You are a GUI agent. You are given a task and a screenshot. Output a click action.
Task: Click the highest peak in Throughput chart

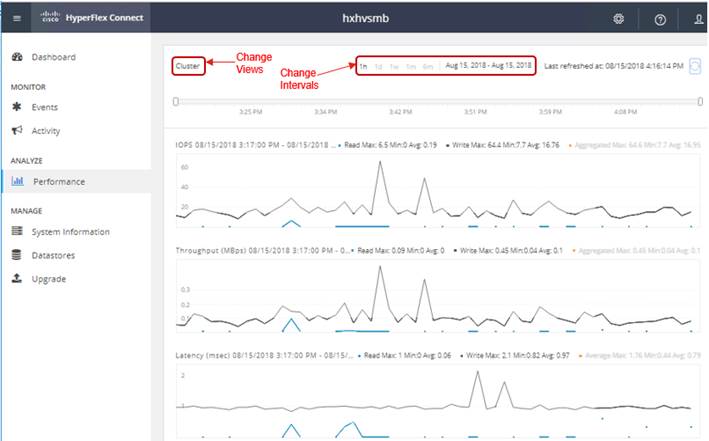(380, 267)
